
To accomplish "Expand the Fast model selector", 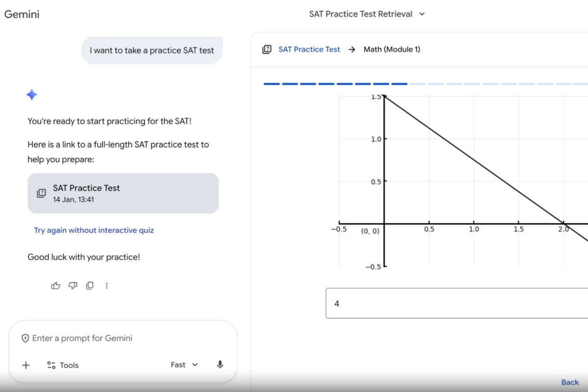I will click(184, 365).
